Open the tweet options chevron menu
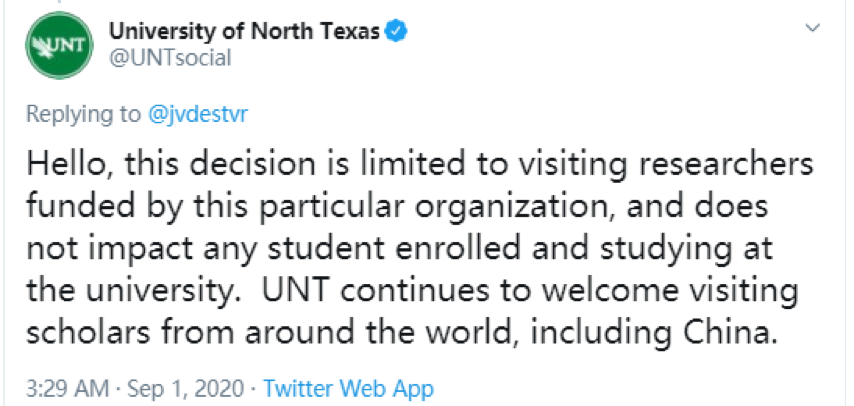 click(812, 32)
